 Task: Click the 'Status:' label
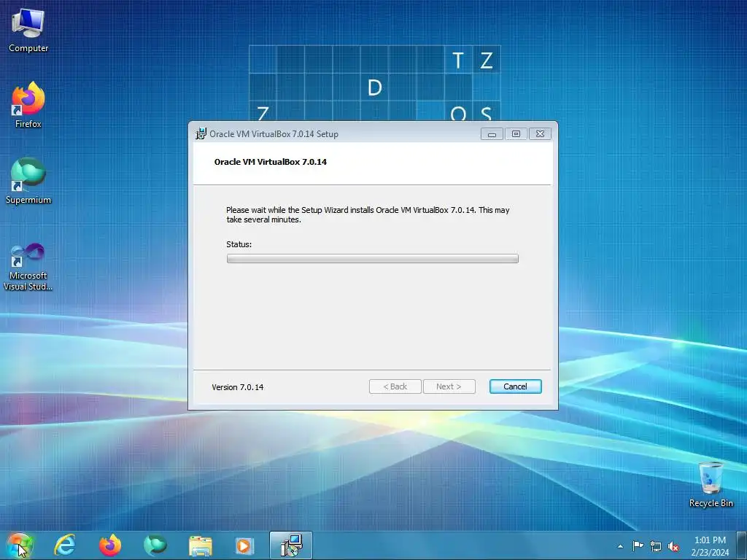[x=239, y=244]
